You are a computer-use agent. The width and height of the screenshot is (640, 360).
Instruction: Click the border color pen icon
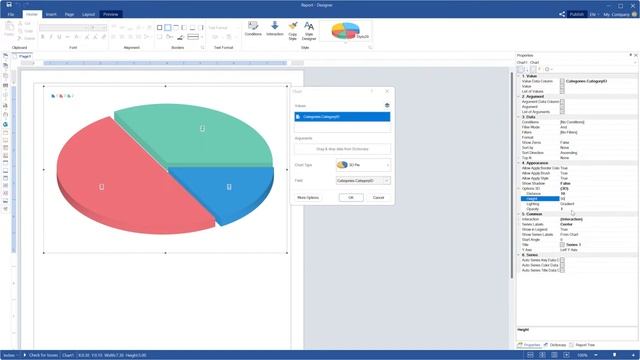point(180,37)
